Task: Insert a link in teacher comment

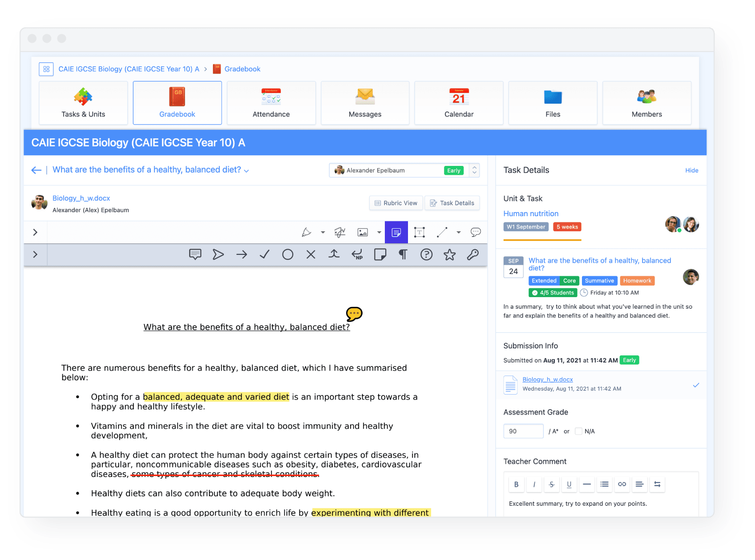Action: (622, 484)
